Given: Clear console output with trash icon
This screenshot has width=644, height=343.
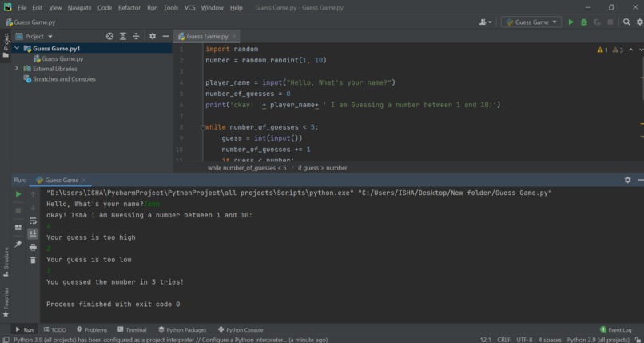Looking at the screenshot, I should click(x=33, y=260).
